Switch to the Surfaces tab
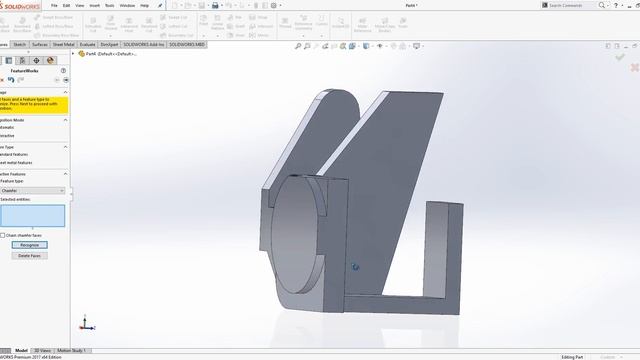Screen dimensions: 640x360 (40, 44)
